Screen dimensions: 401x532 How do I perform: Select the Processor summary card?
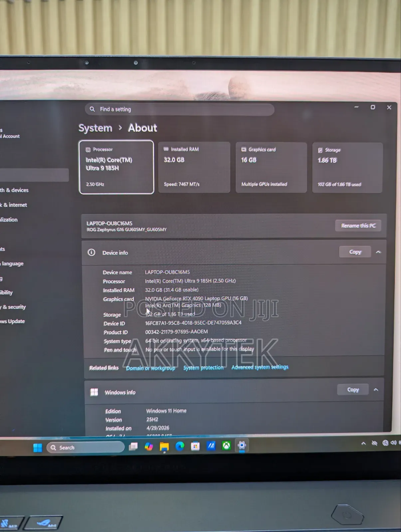click(116, 167)
